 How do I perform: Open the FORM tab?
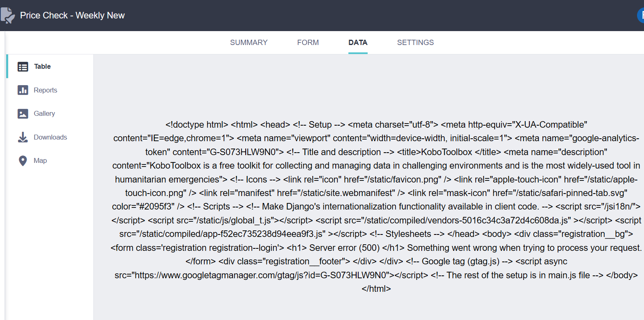click(x=308, y=43)
